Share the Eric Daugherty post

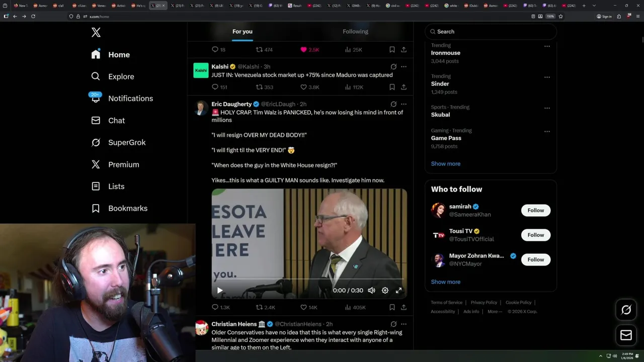404,307
